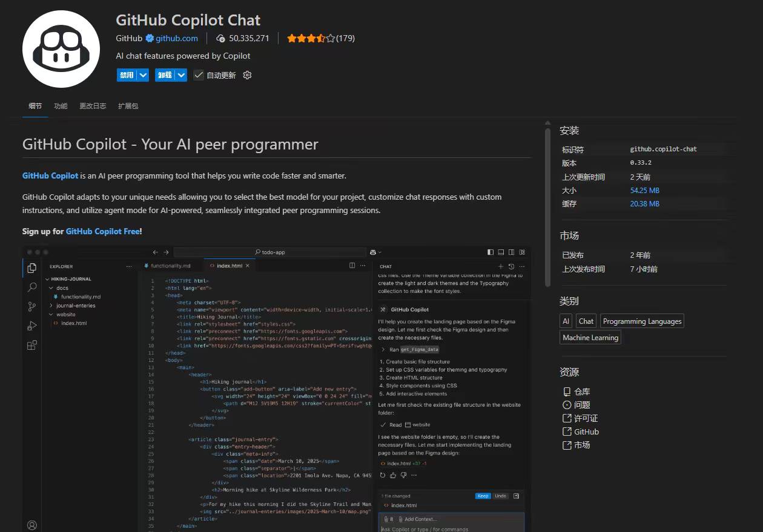Select the Chat category tag

tap(586, 321)
